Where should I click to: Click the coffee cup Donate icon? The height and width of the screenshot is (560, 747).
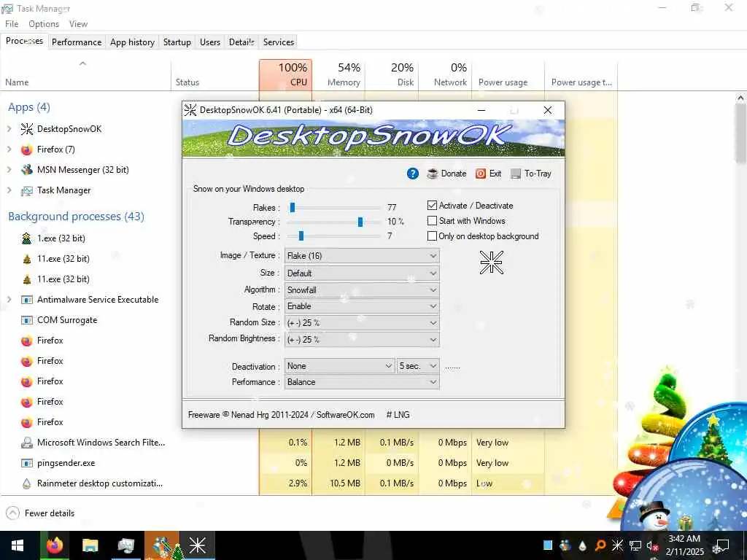[x=433, y=174]
